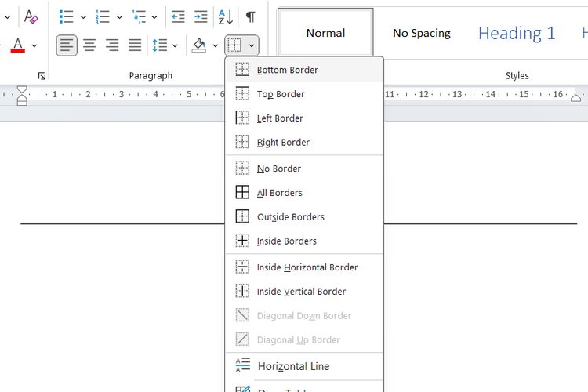Click the Shading paint bucket icon
Screen dimensions: 588x392
click(x=199, y=45)
